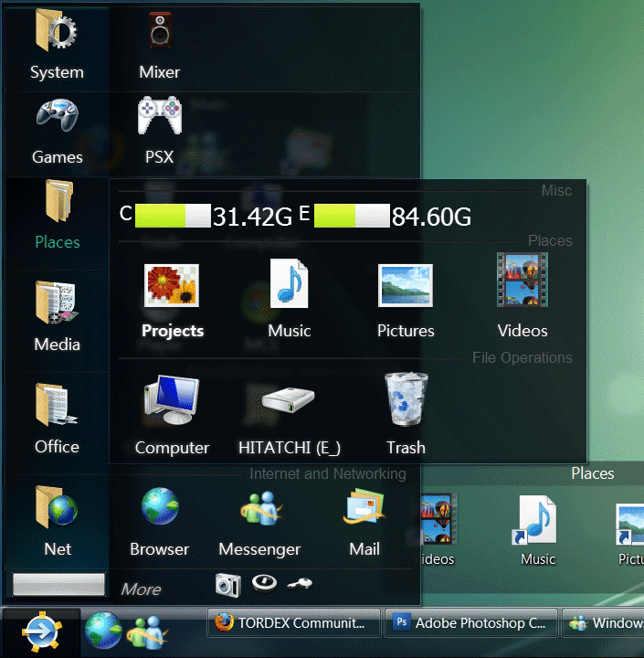The image size is (644, 658).
Task: Open Pictures in the Places panel
Action: tap(406, 285)
